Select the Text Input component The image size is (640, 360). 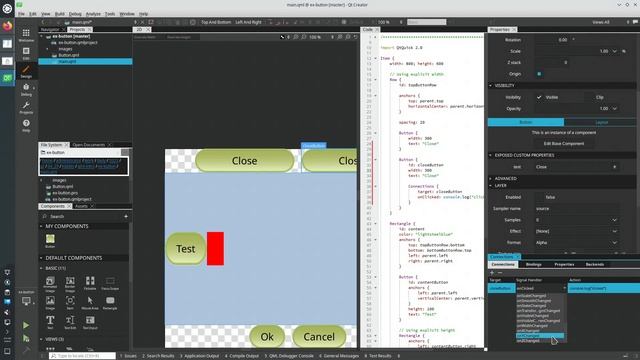tap(90, 322)
